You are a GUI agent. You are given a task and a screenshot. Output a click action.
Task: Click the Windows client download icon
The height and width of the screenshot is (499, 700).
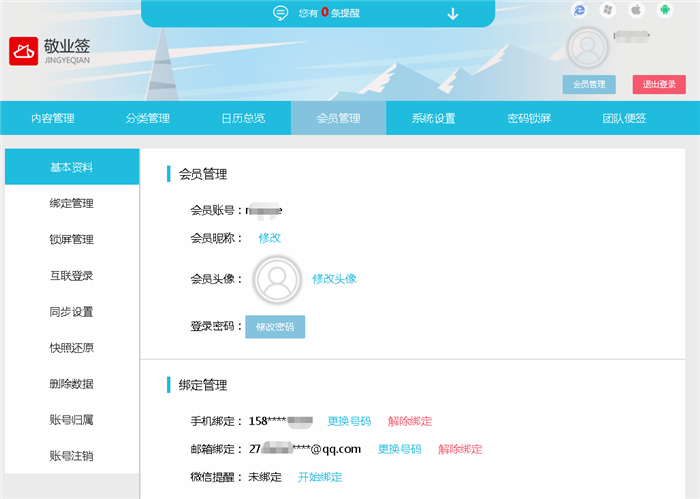pyautogui.click(x=606, y=9)
